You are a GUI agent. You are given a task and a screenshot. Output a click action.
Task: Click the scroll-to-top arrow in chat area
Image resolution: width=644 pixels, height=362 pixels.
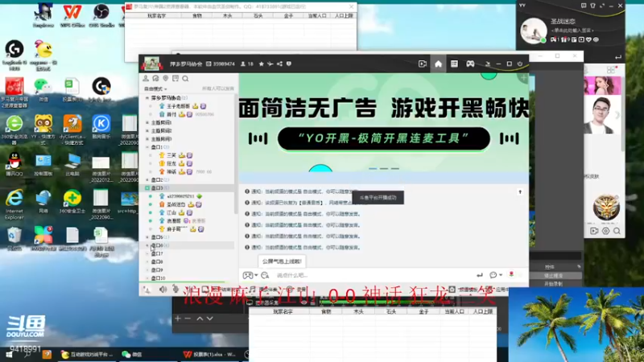[520, 192]
